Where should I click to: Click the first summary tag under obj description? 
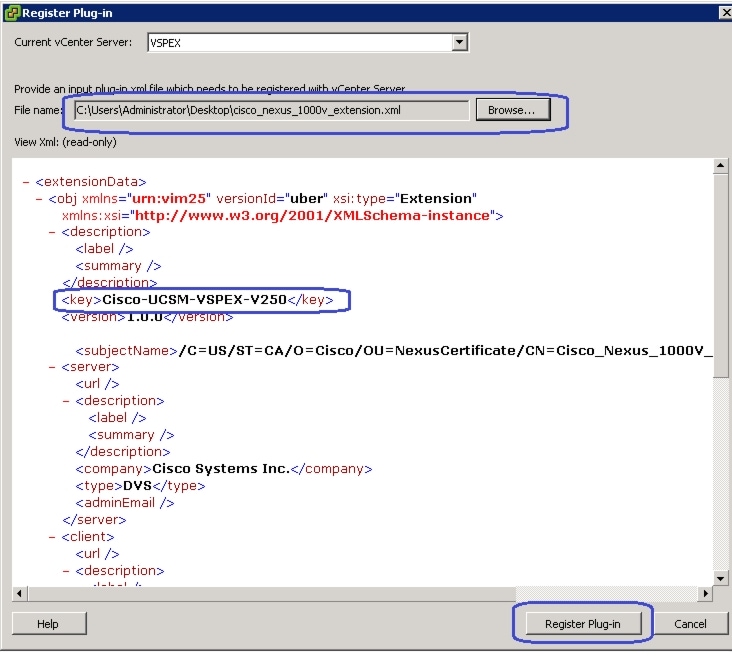click(118, 266)
